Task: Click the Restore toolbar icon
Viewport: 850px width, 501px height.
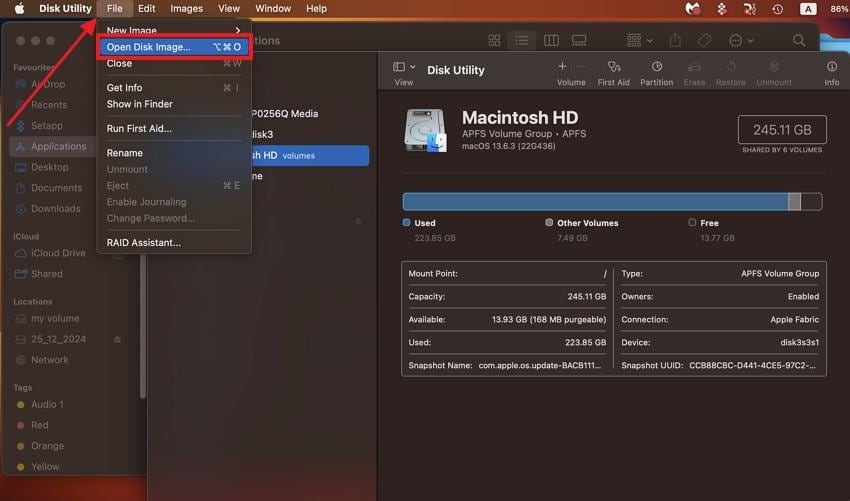Action: coord(731,66)
